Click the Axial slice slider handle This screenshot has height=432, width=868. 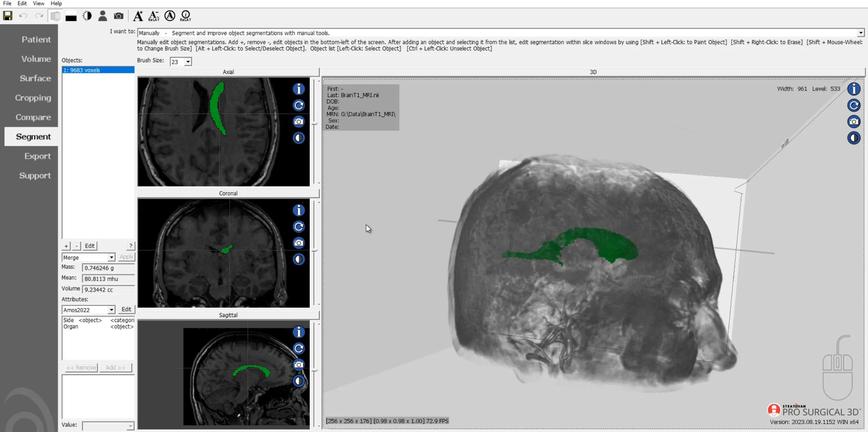314,124
